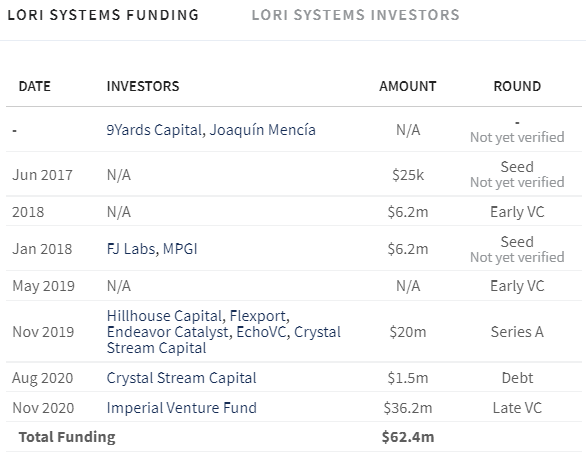Open the 9Yards Capital investor link
The image size is (586, 457).
click(x=154, y=130)
